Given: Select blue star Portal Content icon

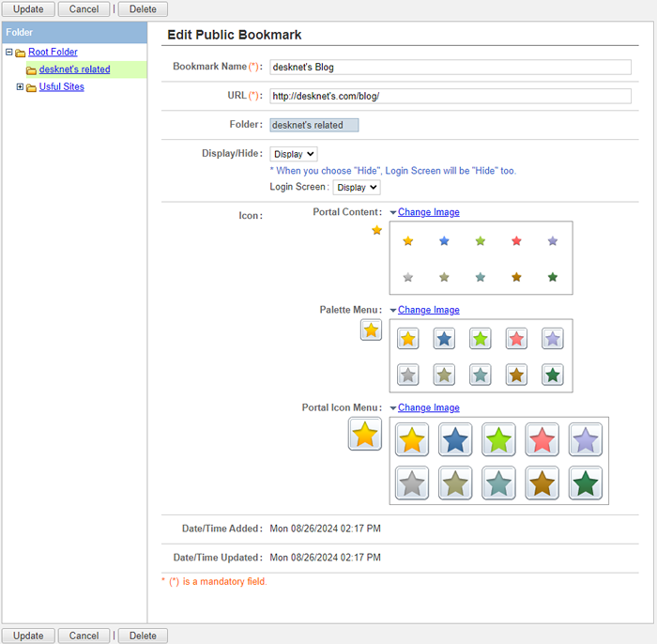Looking at the screenshot, I should (x=444, y=241).
